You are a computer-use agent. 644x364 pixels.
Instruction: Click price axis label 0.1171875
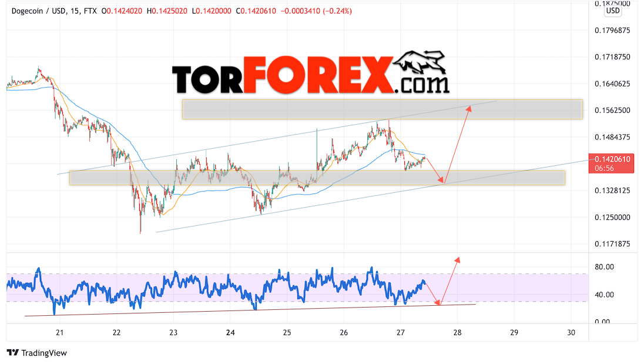click(x=612, y=244)
